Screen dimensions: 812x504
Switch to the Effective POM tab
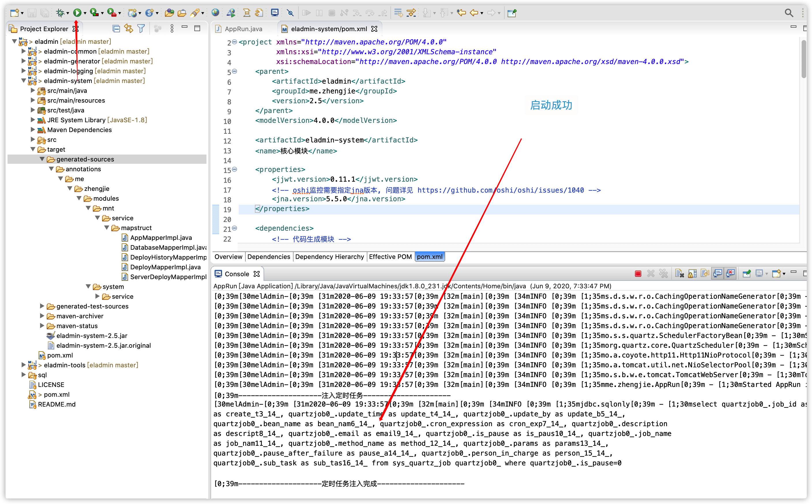[390, 257]
